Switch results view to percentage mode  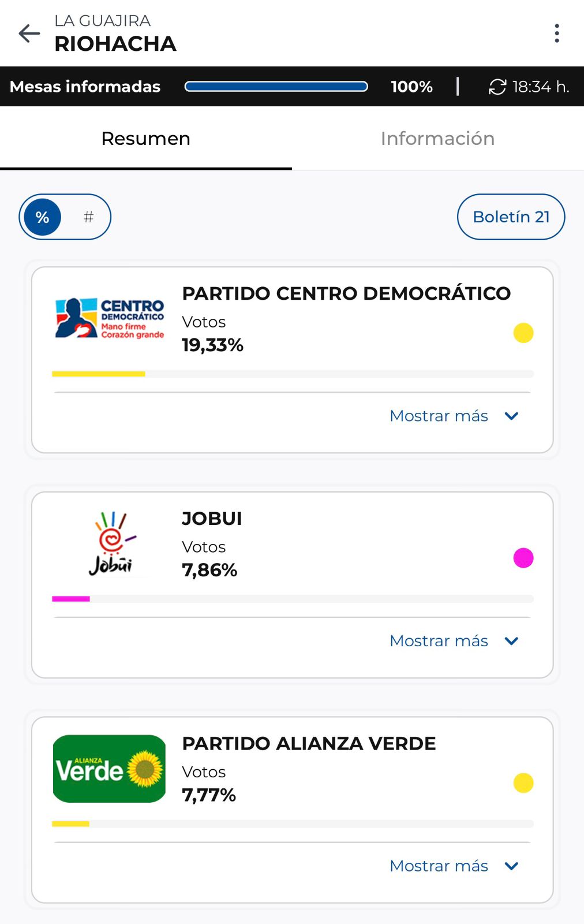[x=42, y=217]
